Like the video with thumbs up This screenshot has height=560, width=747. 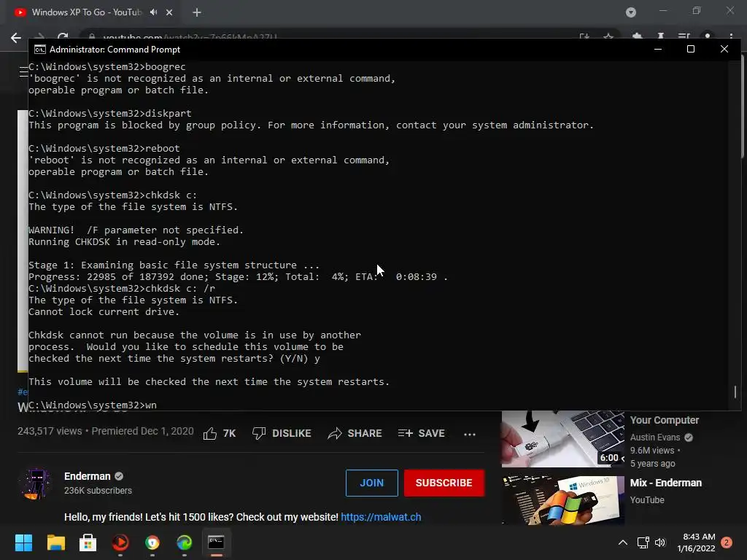click(x=219, y=433)
